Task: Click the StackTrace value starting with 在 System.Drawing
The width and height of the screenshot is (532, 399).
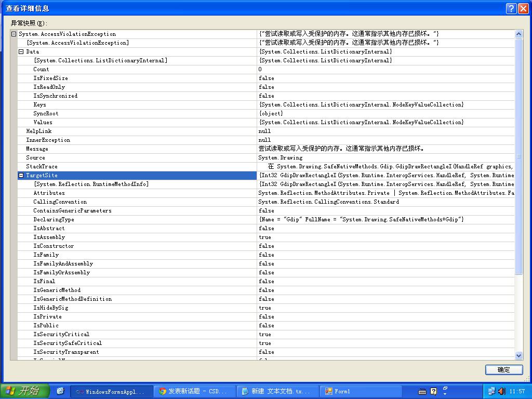Action: pyautogui.click(x=390, y=167)
